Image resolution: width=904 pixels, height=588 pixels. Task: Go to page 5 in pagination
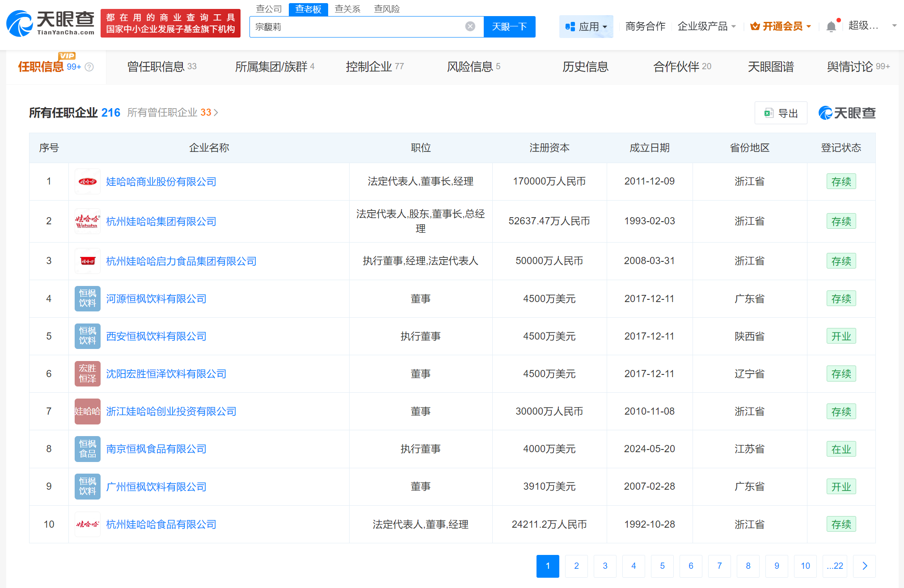(662, 566)
